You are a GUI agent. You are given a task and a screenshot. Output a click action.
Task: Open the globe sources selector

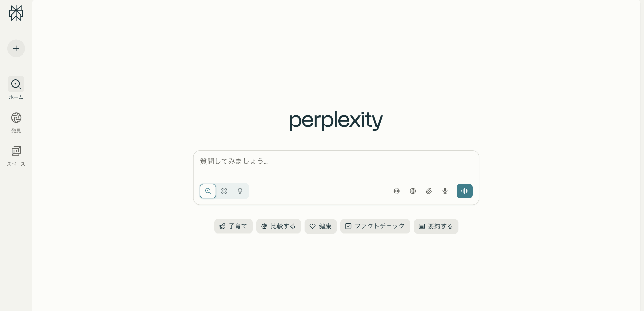pyautogui.click(x=413, y=191)
